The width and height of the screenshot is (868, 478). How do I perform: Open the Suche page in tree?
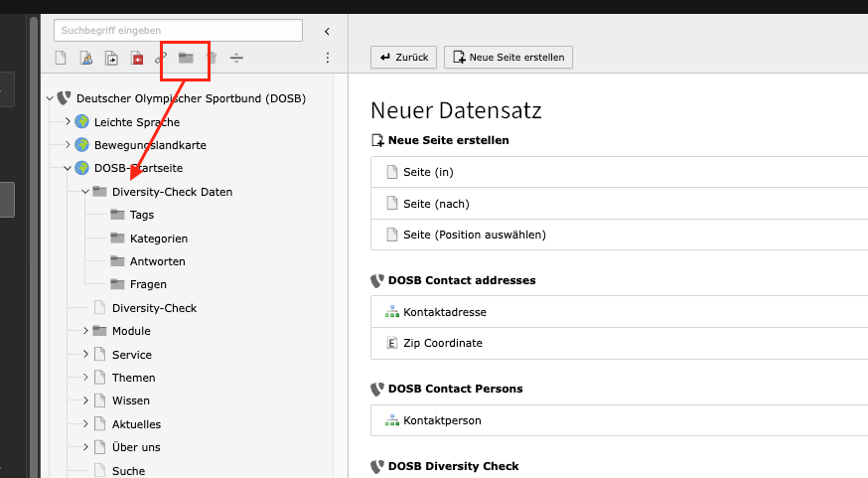(128, 471)
